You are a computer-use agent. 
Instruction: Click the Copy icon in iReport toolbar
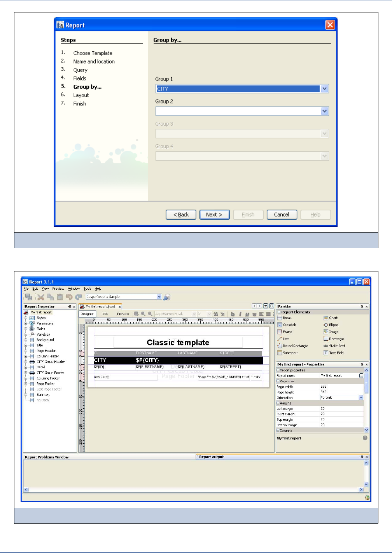[51, 297]
